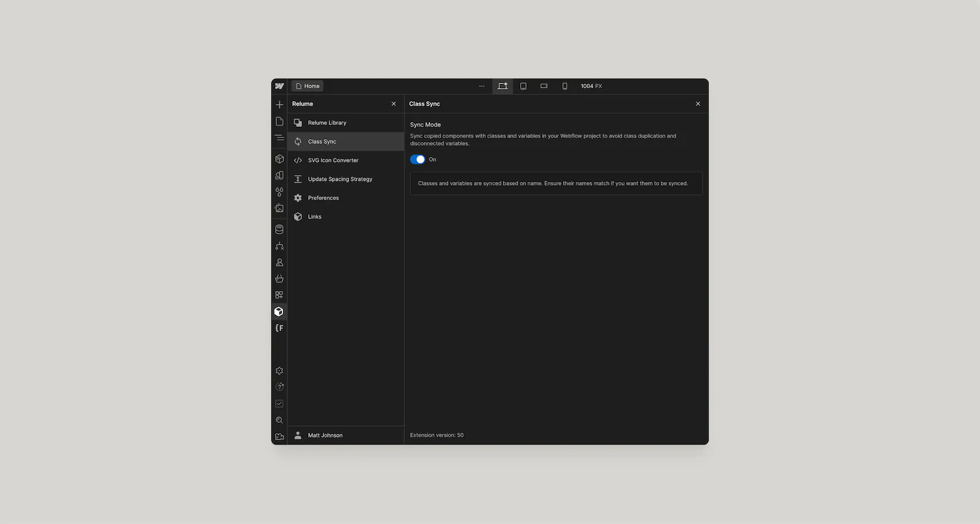
Task: Open the Pages panel icon
Action: 279,121
